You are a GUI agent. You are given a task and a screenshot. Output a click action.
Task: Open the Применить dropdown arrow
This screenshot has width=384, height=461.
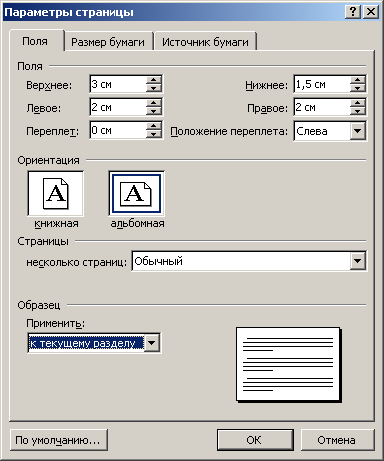point(152,343)
